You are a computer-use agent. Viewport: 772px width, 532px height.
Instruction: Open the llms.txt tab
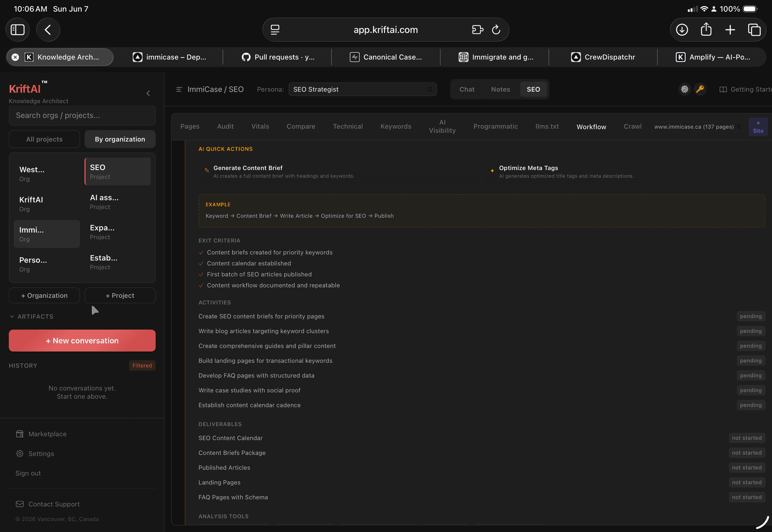[x=547, y=126]
